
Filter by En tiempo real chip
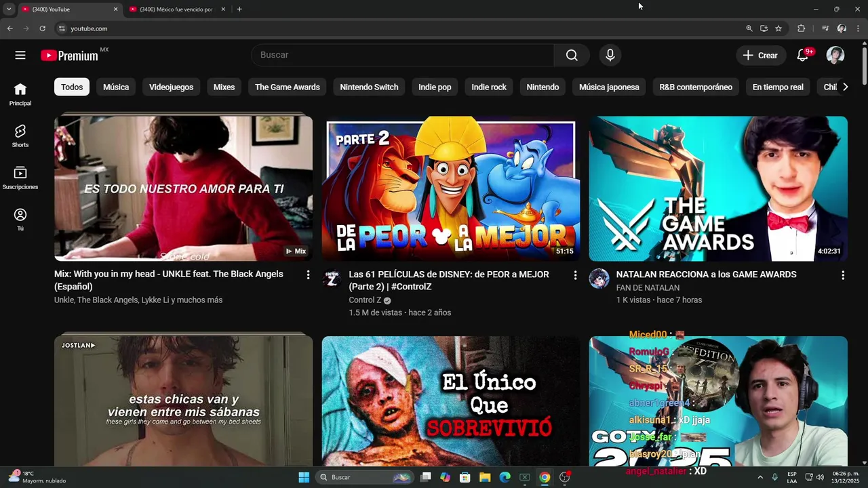(778, 87)
